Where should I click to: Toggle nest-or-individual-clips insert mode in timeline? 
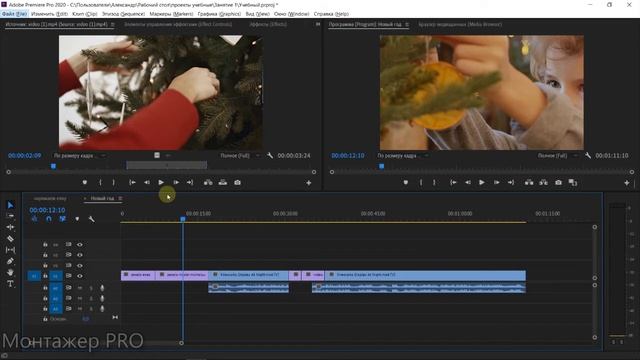[x=35, y=219]
